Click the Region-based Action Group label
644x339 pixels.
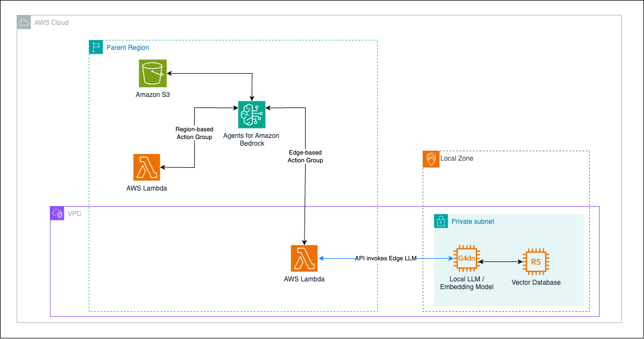click(x=194, y=133)
